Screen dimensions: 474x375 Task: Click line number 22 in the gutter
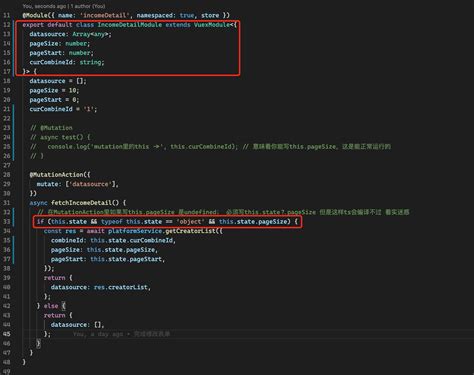click(x=7, y=118)
